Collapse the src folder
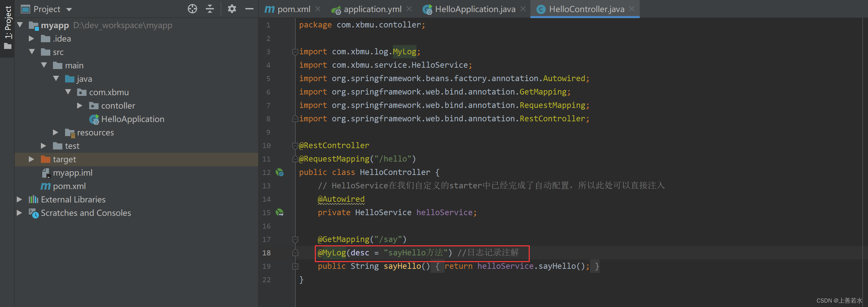Screen dimensions: 868x307 [32, 52]
